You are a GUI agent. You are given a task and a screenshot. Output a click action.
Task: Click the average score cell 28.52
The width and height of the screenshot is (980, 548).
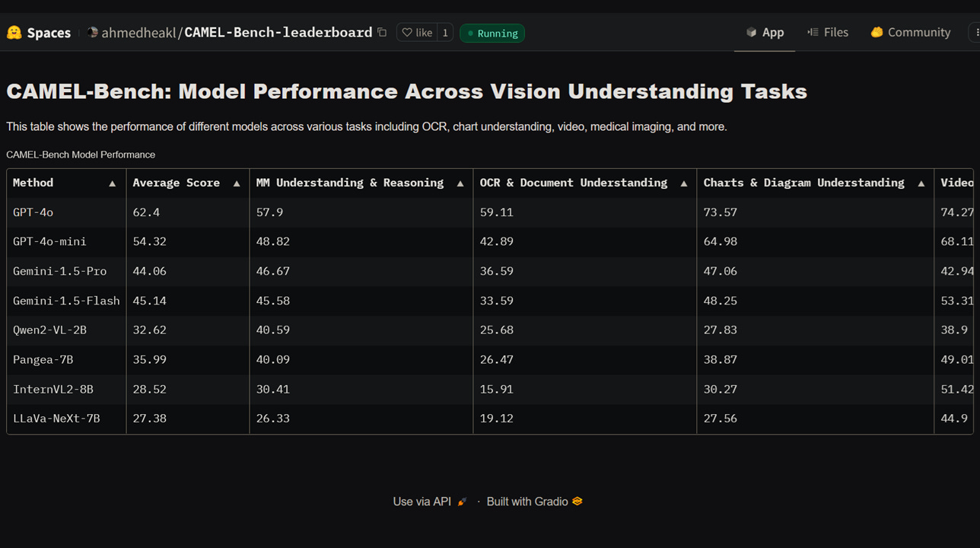188,390
